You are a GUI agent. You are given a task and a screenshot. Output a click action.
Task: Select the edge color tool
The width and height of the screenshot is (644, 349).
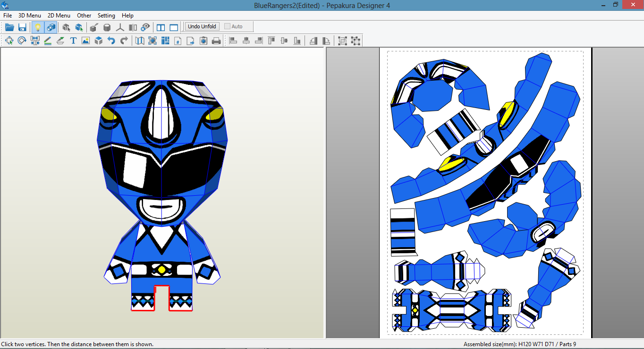click(60, 41)
